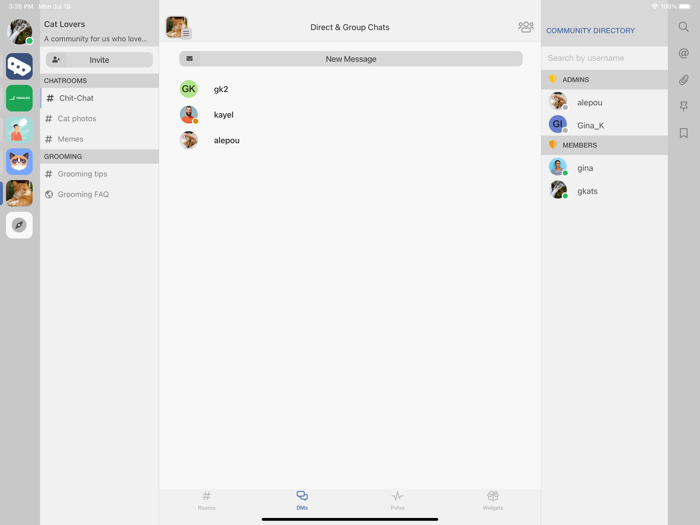Open the Grooming tips room
This screenshot has height=525, width=700.
coord(100,174)
